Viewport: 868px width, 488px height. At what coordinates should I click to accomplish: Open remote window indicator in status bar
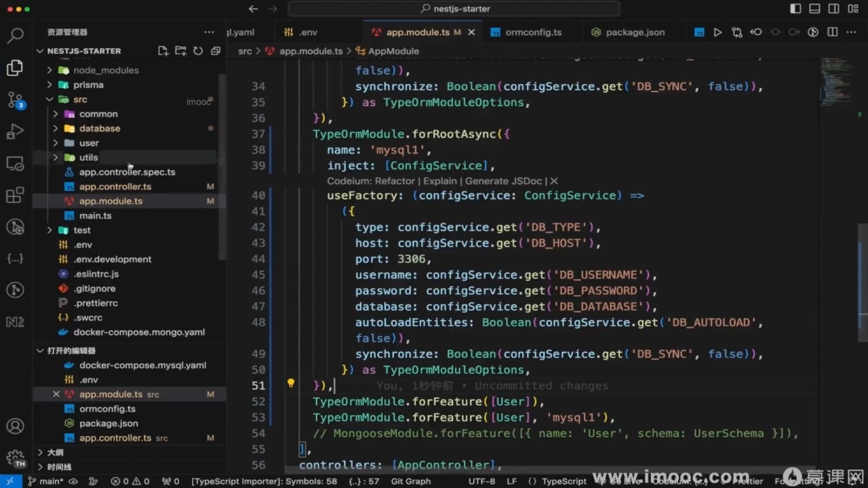(x=9, y=481)
